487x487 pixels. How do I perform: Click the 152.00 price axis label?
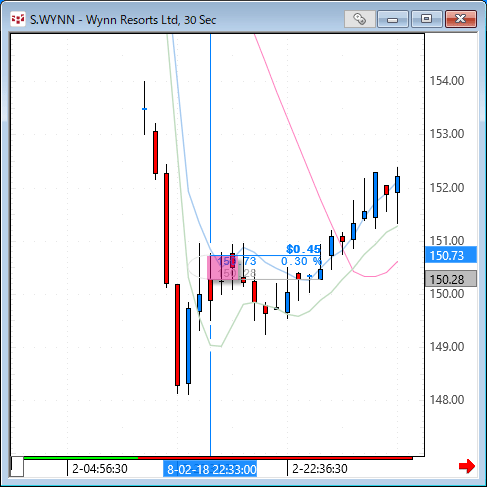tap(447, 188)
